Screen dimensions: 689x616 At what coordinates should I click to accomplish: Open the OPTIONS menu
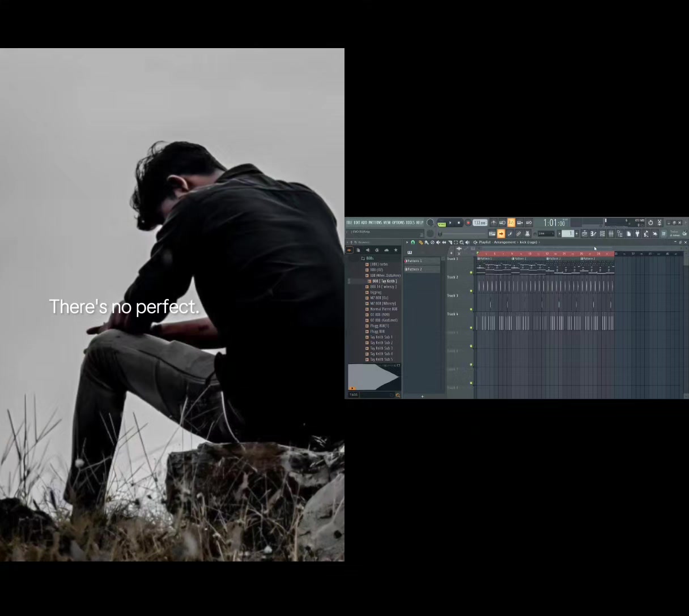(x=398, y=223)
